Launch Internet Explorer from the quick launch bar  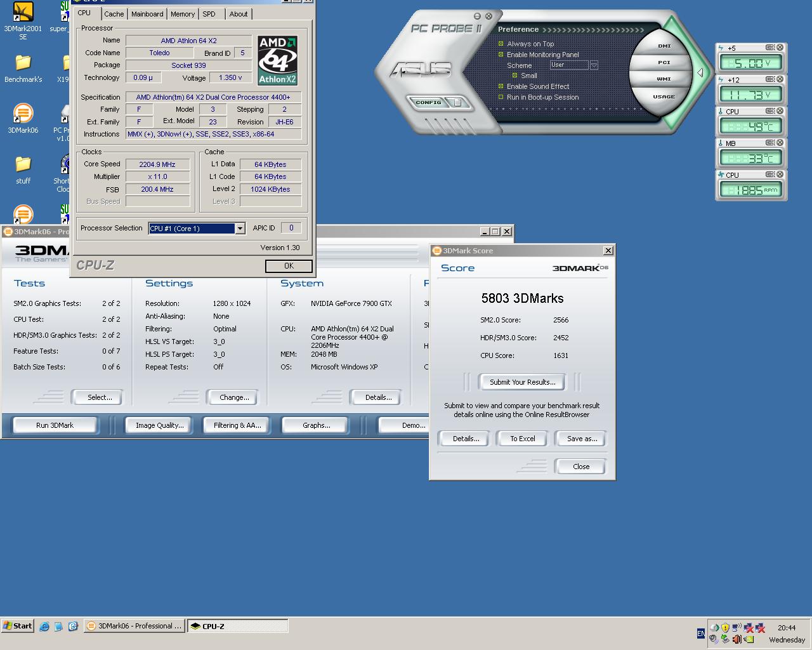(44, 626)
